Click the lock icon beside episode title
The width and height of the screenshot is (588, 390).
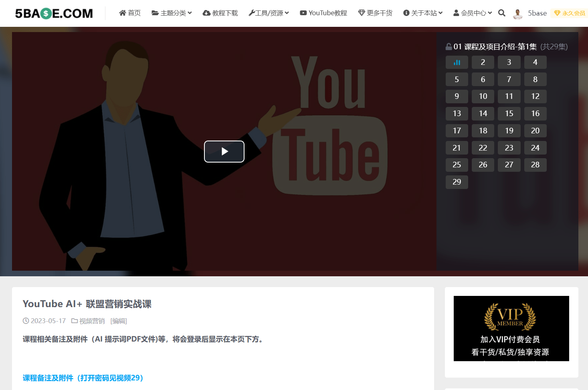[449, 46]
